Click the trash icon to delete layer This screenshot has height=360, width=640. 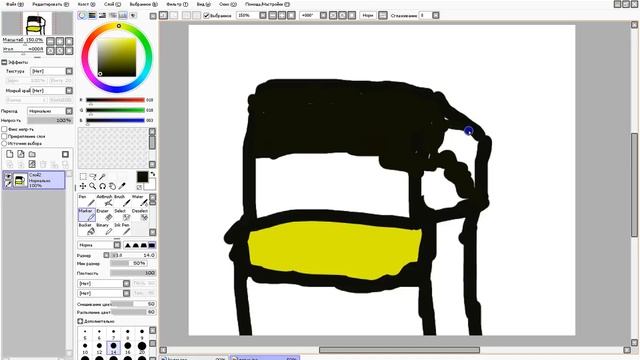tap(43, 164)
